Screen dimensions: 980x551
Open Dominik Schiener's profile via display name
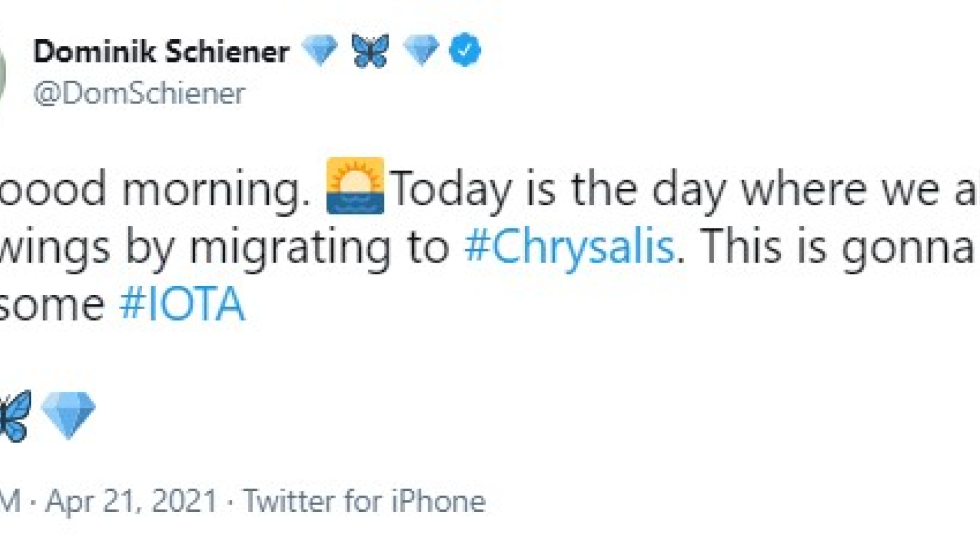pos(161,51)
